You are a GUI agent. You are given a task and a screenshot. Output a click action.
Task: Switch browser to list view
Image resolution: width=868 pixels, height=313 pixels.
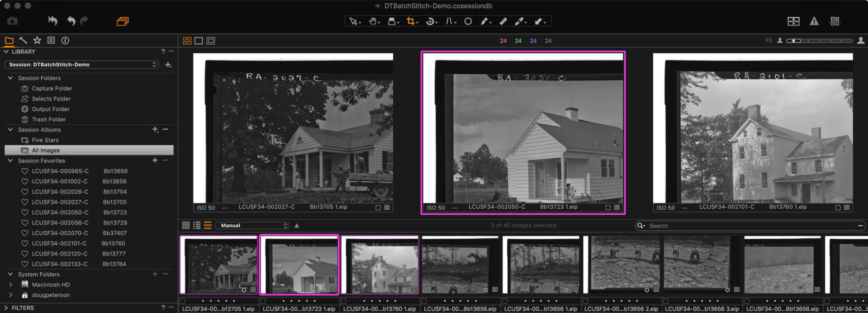point(197,225)
